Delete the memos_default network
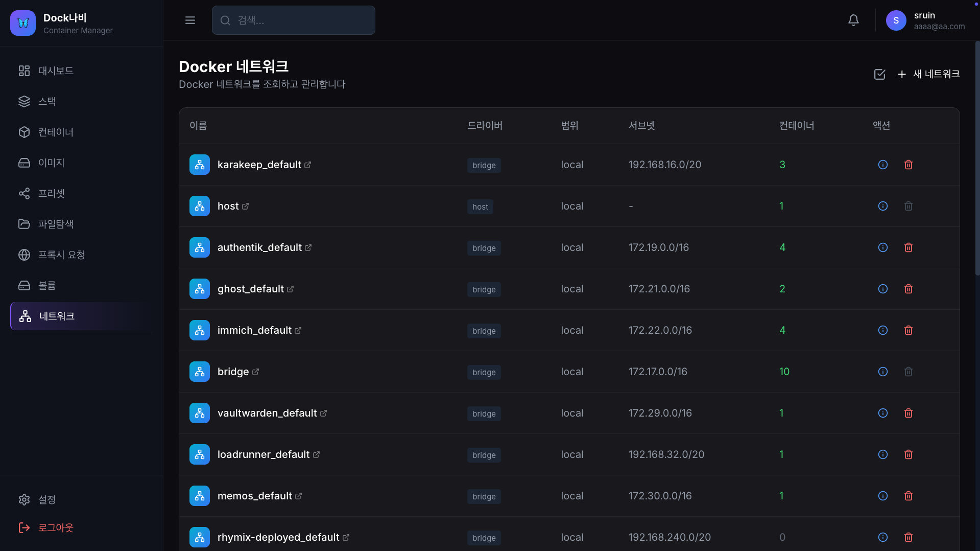The image size is (980, 551). click(909, 496)
